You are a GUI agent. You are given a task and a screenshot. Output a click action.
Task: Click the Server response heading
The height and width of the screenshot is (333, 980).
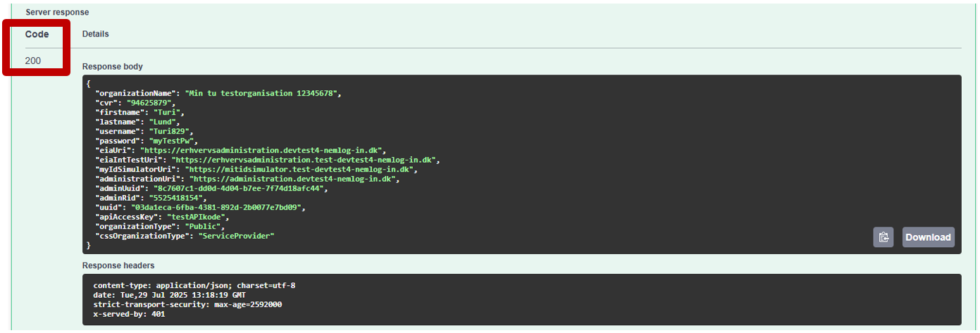pos(57,13)
